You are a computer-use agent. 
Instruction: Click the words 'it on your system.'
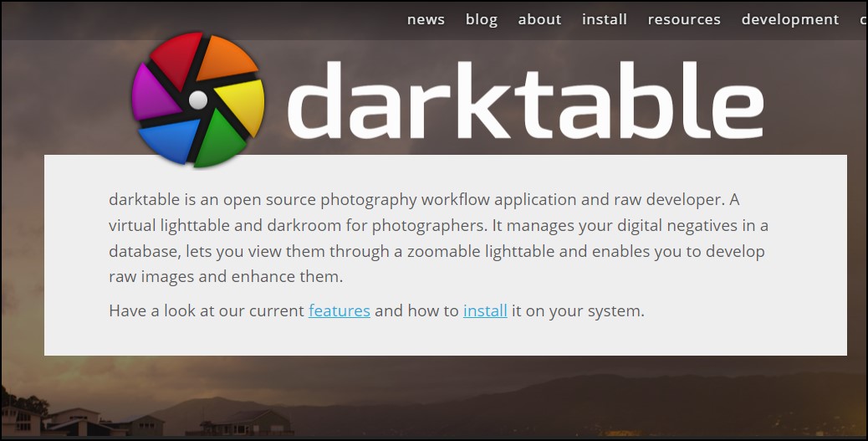click(x=578, y=310)
